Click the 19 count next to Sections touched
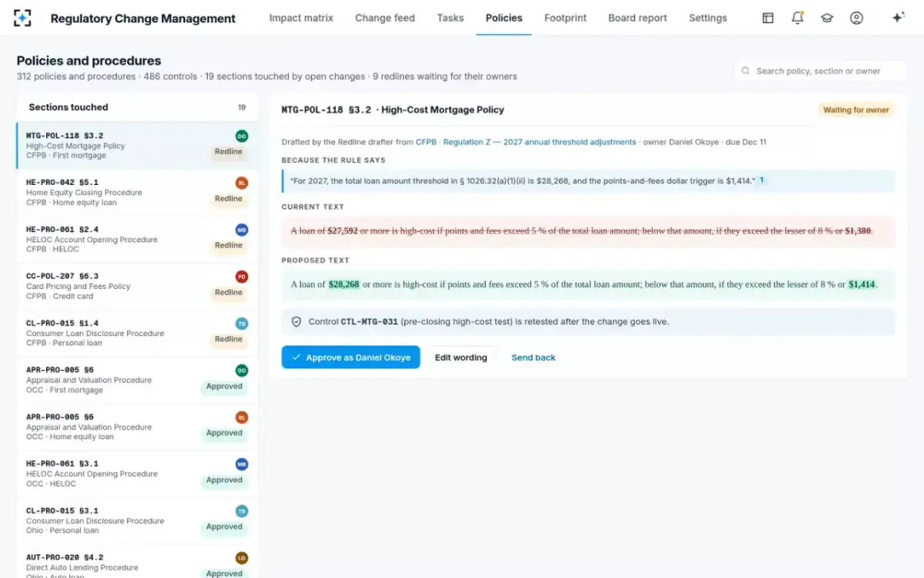Image resolution: width=924 pixels, height=578 pixels. pos(242,108)
